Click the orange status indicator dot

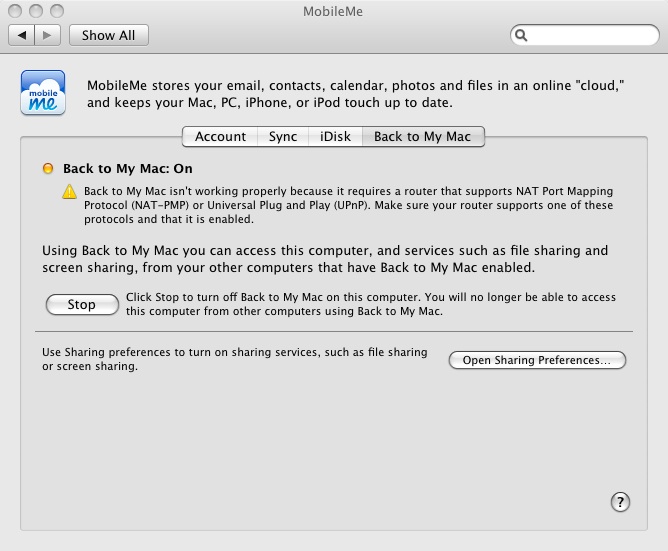(48, 168)
